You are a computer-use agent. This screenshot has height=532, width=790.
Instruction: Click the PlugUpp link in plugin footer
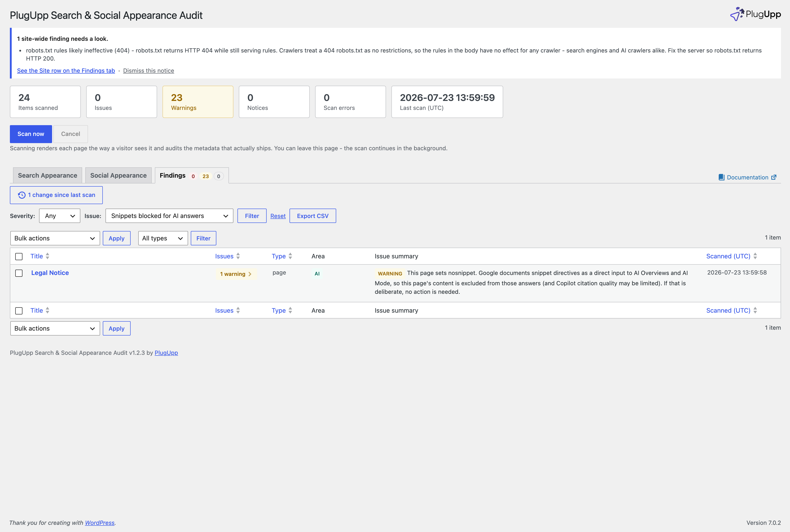click(x=166, y=353)
